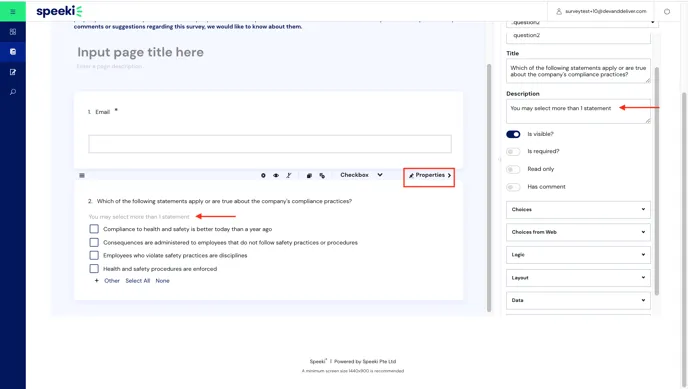The height and width of the screenshot is (389, 688).
Task: Enable the 'Has comment' toggle
Action: tap(513, 187)
